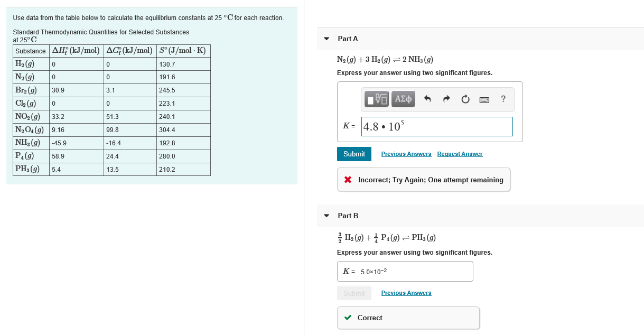Click the green checkmark on Part B
This screenshot has width=644, height=335.
tap(348, 318)
